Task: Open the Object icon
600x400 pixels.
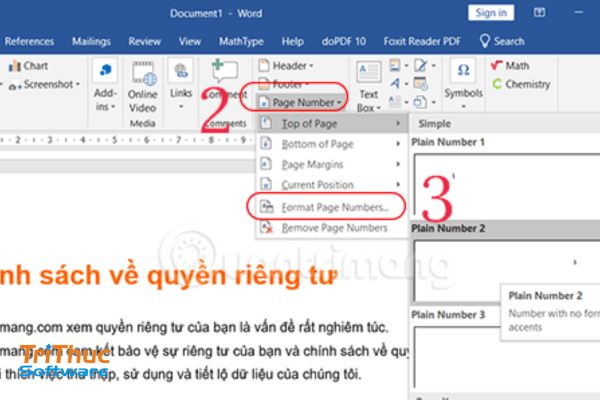Action: click(x=420, y=102)
